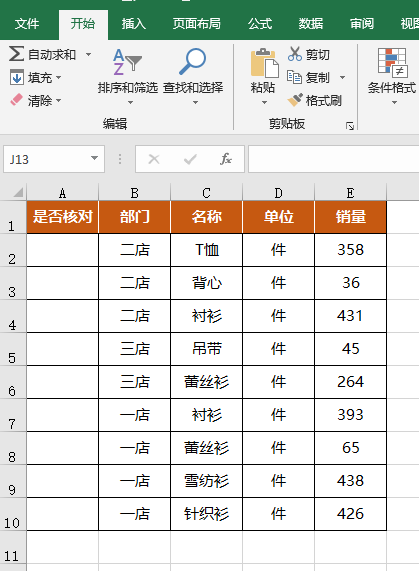This screenshot has height=571, width=419.
Task: Expand the 清除 dropdown arrow
Action: (58, 100)
